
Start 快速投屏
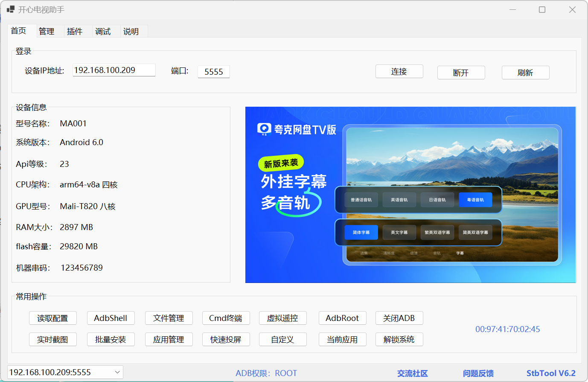pyautogui.click(x=226, y=340)
